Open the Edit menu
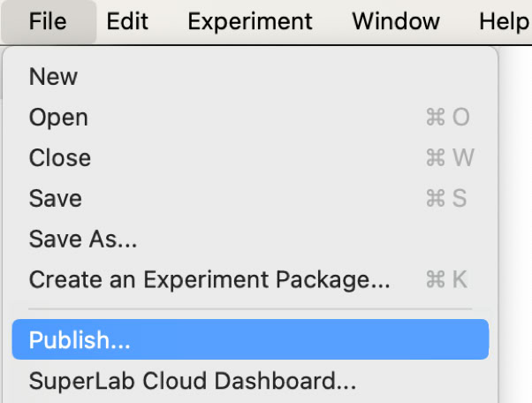Viewport: 532px width, 403px height. pos(127,20)
